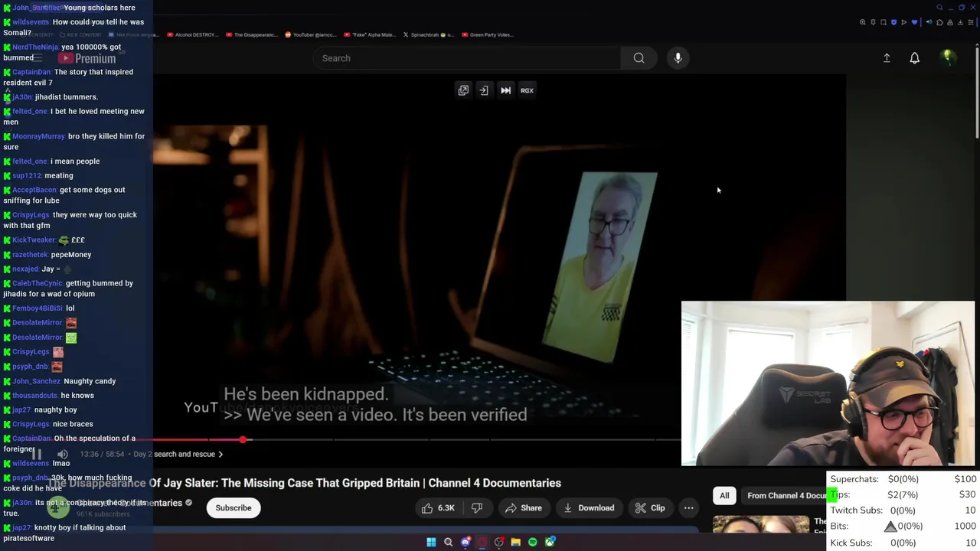980x551 pixels.
Task: Dislike the video with thumbs down
Action: [x=477, y=508]
